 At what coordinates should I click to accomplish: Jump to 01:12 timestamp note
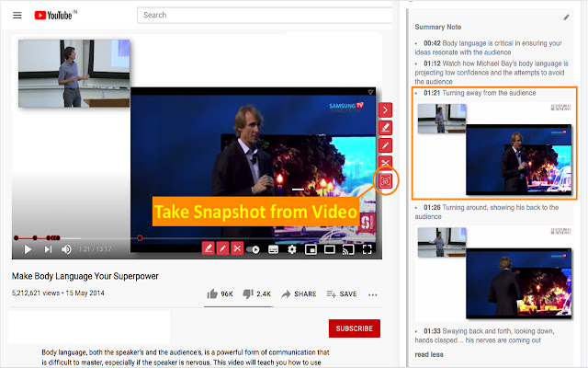coord(432,63)
